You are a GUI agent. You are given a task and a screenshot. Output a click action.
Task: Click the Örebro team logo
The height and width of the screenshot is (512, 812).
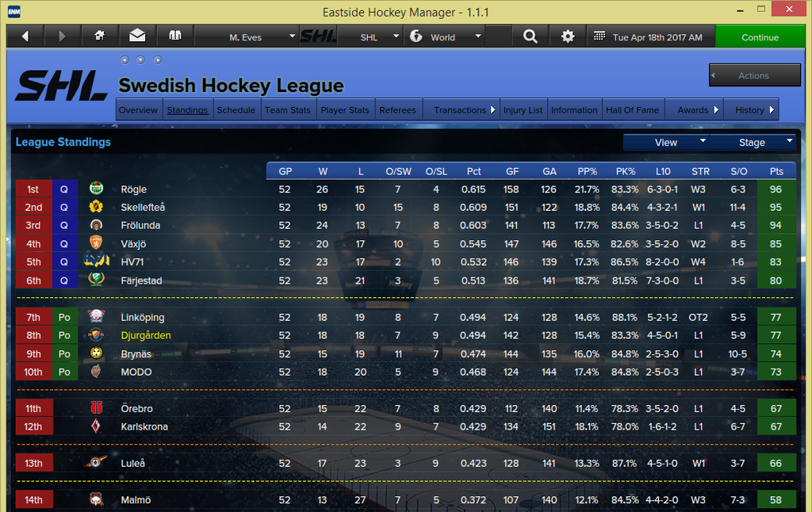[x=96, y=408]
